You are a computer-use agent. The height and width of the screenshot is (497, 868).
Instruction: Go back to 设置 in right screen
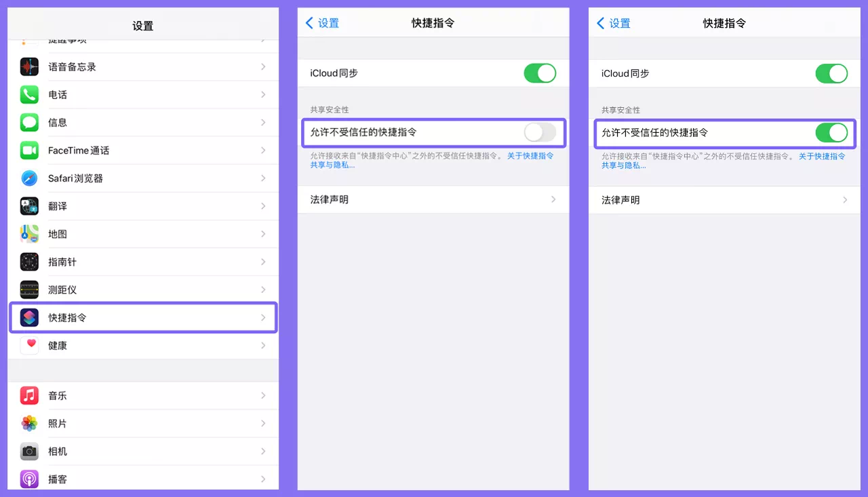(x=614, y=23)
